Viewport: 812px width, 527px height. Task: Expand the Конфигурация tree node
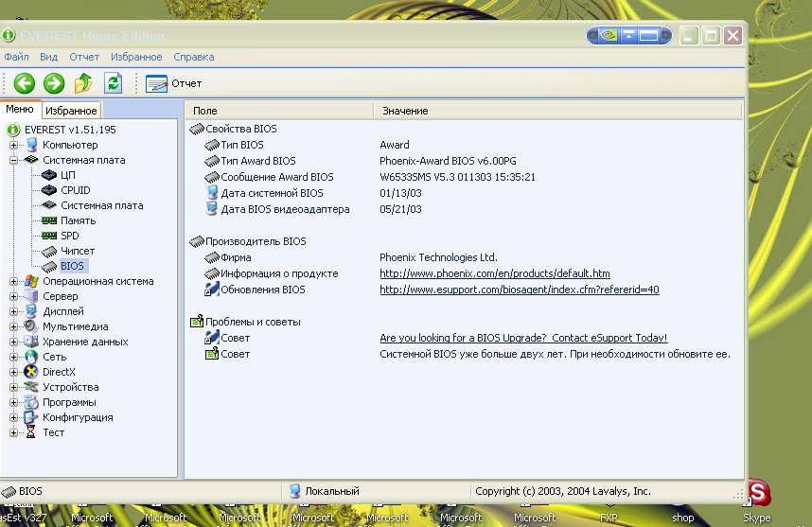(14, 417)
